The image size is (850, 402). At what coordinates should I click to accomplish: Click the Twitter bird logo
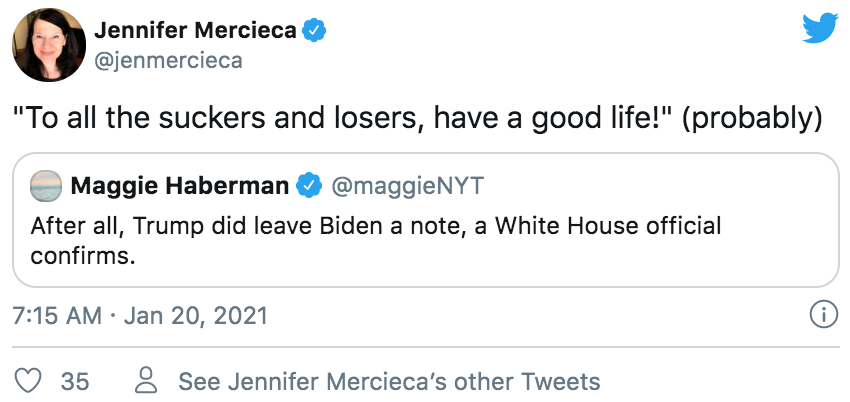point(819,27)
